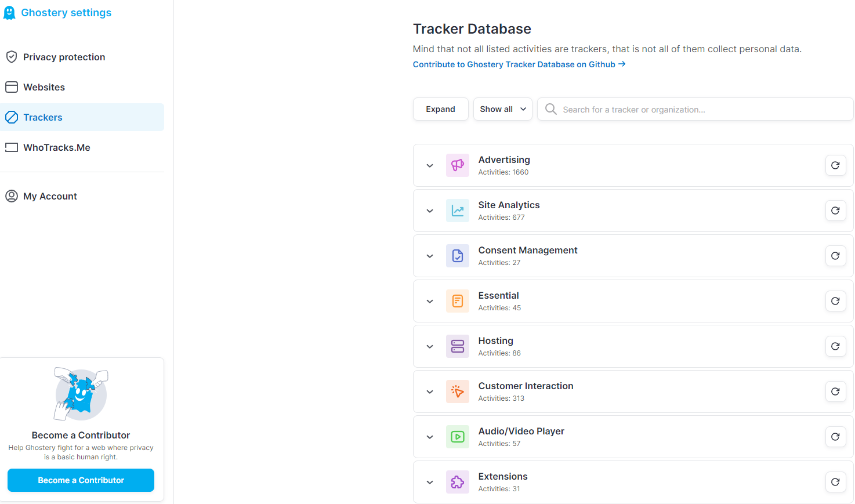The height and width of the screenshot is (504, 855).
Task: Click the Consent Management document icon
Action: coord(458,256)
